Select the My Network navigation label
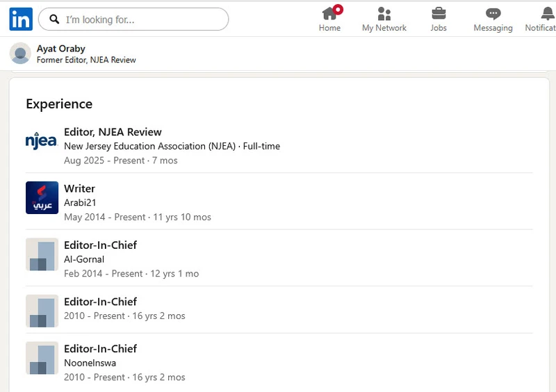Screen dimensions: 556x392 tap(384, 28)
